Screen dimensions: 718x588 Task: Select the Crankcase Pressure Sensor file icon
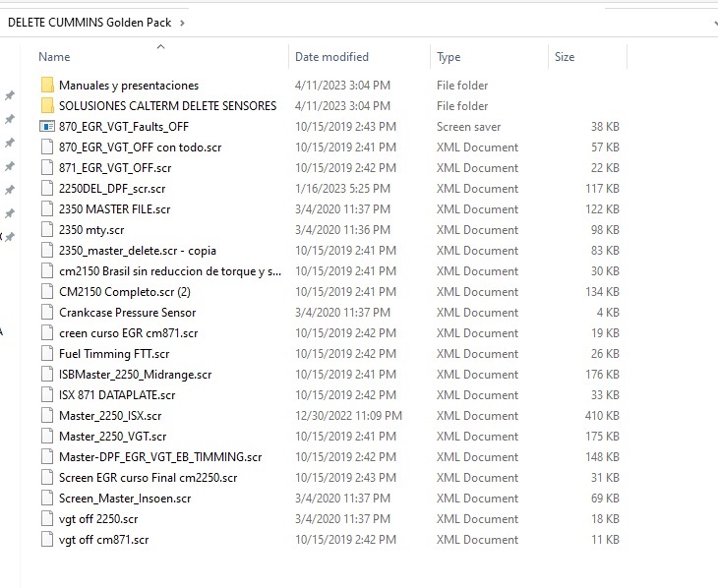pyautogui.click(x=47, y=313)
